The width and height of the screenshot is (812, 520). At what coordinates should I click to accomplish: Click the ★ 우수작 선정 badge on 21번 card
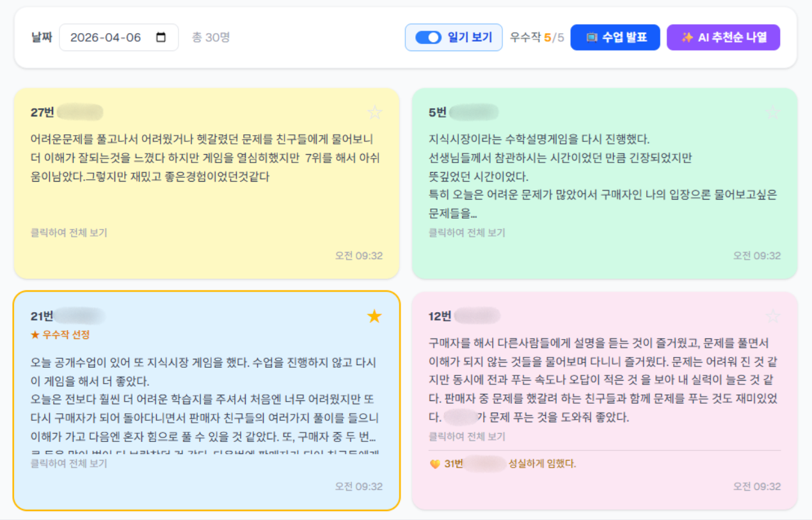click(60, 335)
